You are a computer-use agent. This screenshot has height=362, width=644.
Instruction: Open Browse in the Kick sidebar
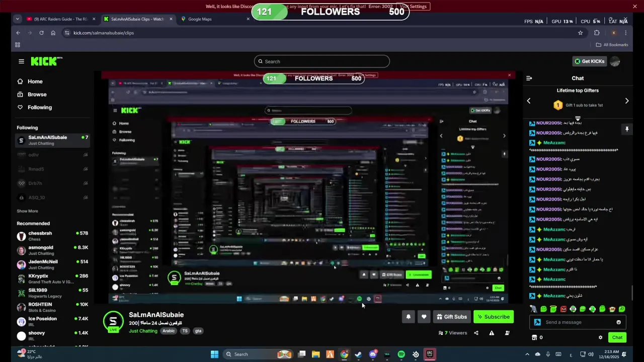pyautogui.click(x=37, y=95)
